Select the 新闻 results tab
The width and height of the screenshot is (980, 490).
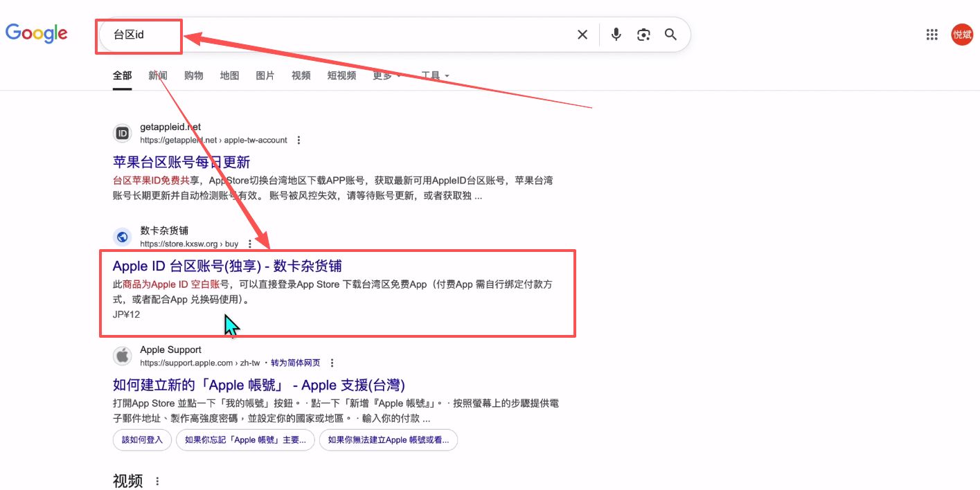pyautogui.click(x=157, y=76)
